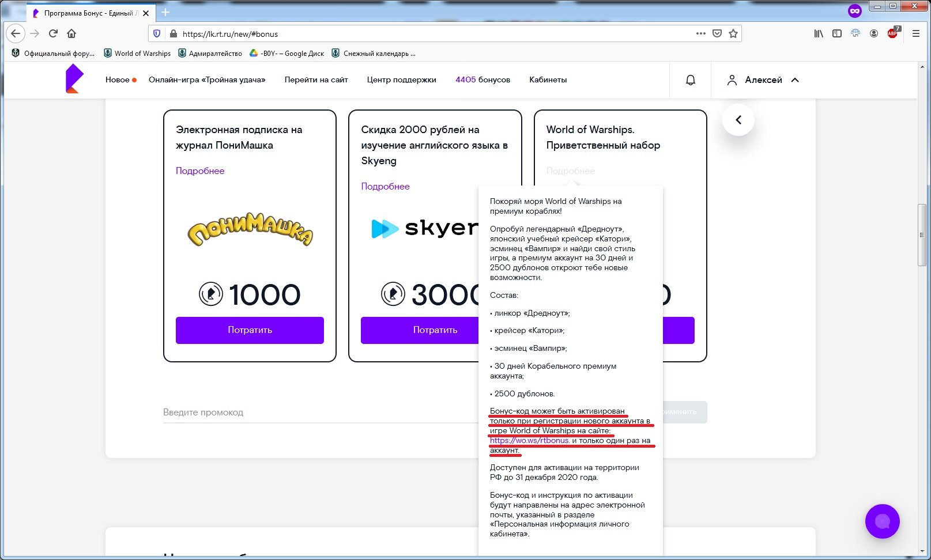Follow the wo.ws/rtbonus link
Viewport: 931px width, 560px height.
530,440
